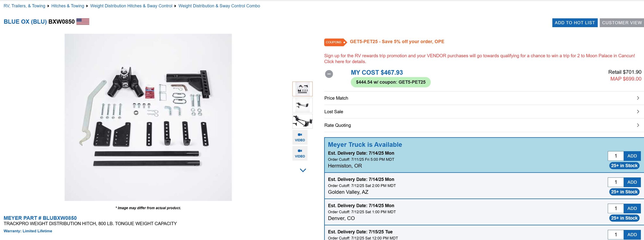Click the US flag icon beside BXW0850
Image resolution: width=644 pixels, height=240 pixels.
pyautogui.click(x=83, y=22)
